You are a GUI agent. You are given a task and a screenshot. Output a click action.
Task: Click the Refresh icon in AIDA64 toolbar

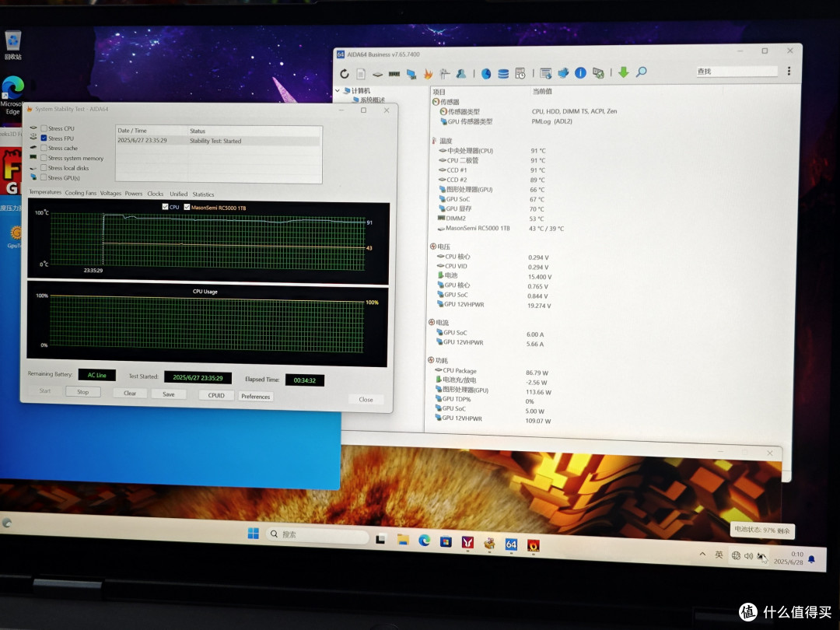345,73
